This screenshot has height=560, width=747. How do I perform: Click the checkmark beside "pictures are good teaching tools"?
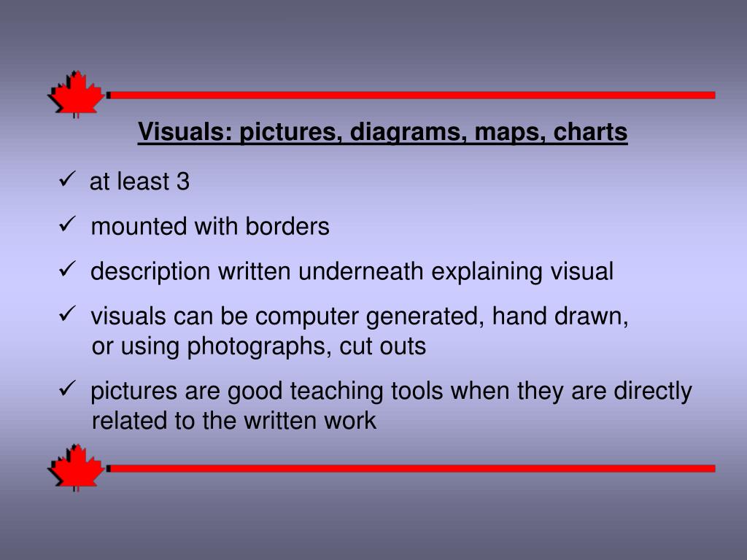[67, 388]
